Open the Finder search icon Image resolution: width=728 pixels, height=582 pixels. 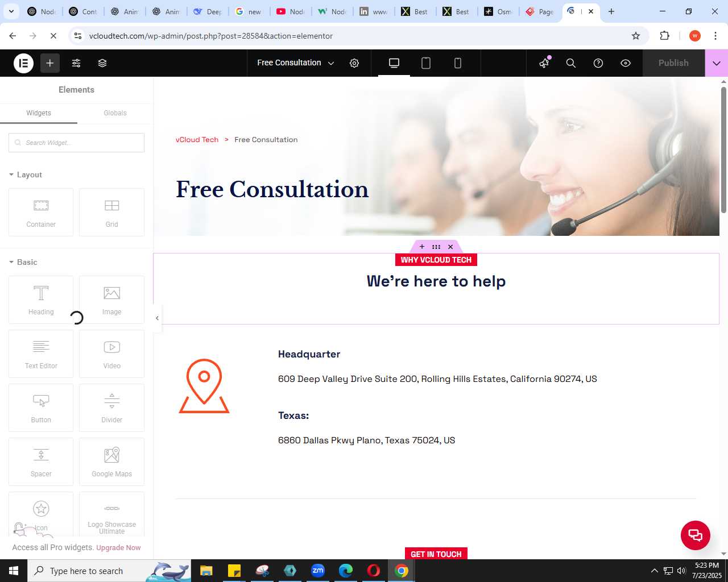point(571,63)
